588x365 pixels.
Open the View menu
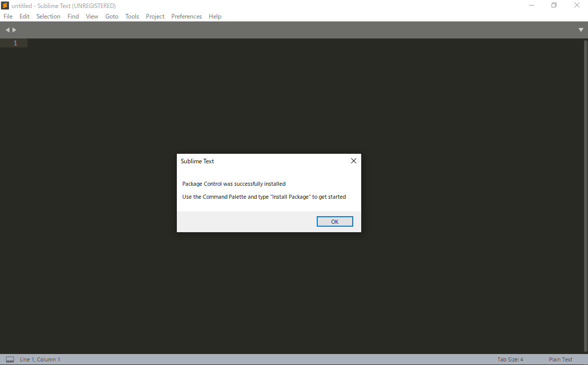(x=92, y=16)
